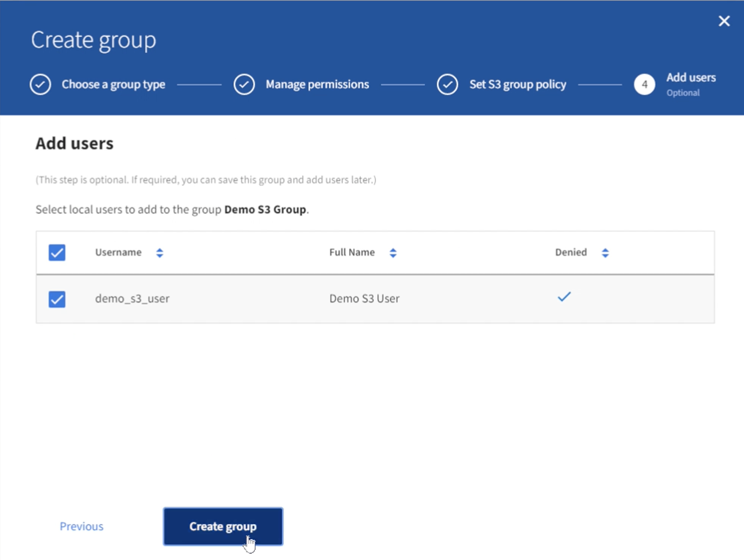Toggle the demo_s3_user row checkbox

pyautogui.click(x=57, y=298)
